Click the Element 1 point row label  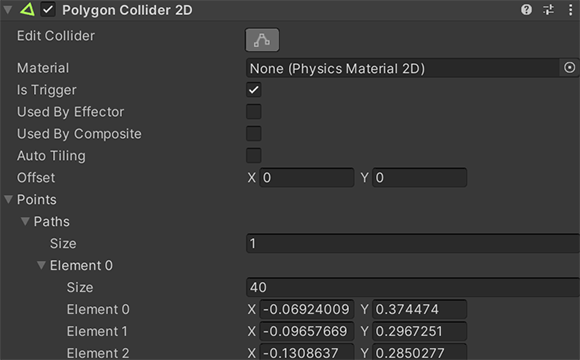tap(97, 331)
